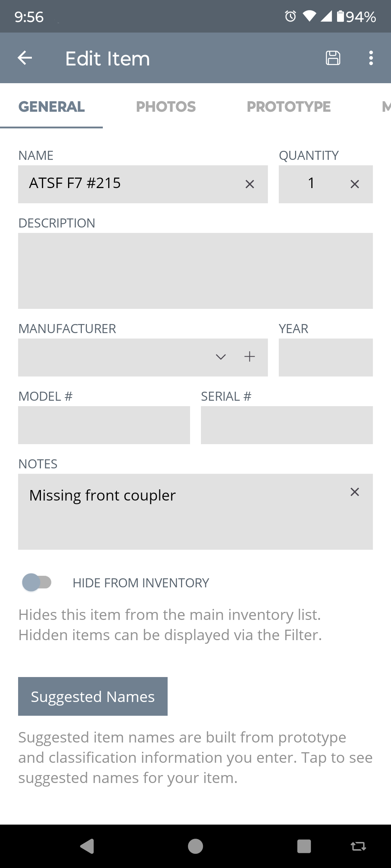391x868 pixels.
Task: Clear the Name field text
Action: point(250,184)
